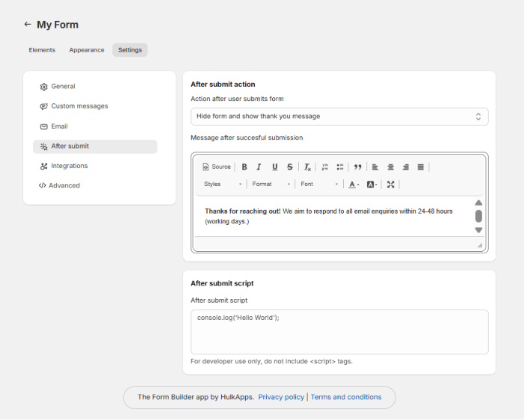Open Custom messages section

95,106
